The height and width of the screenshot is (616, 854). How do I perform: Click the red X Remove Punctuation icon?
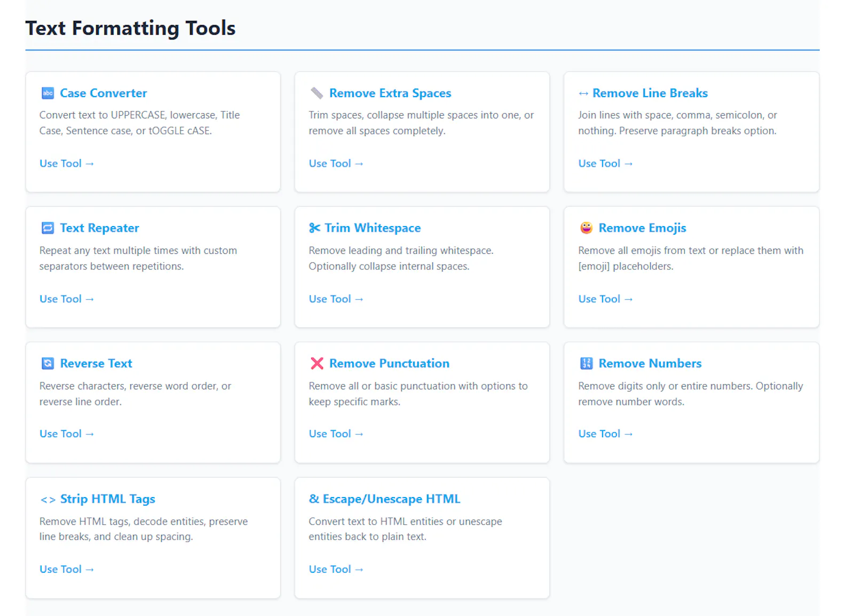click(x=317, y=364)
